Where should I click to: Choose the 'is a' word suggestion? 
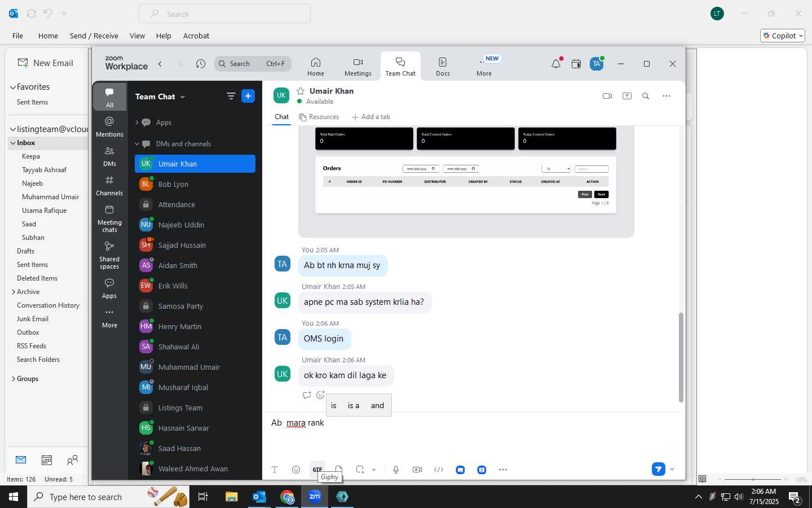pos(354,405)
